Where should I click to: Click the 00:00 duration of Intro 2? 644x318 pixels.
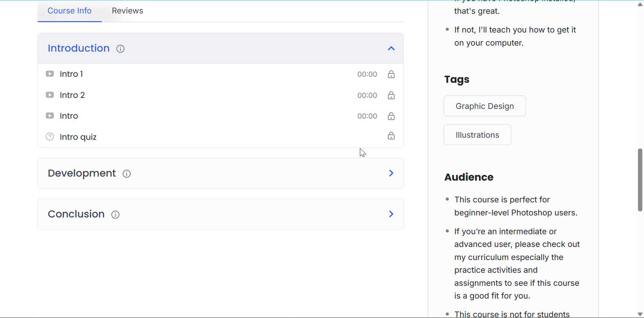tap(367, 95)
